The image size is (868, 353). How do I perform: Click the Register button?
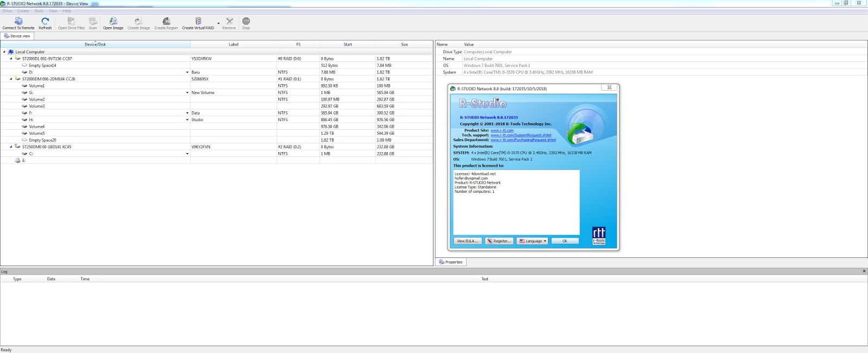499,241
